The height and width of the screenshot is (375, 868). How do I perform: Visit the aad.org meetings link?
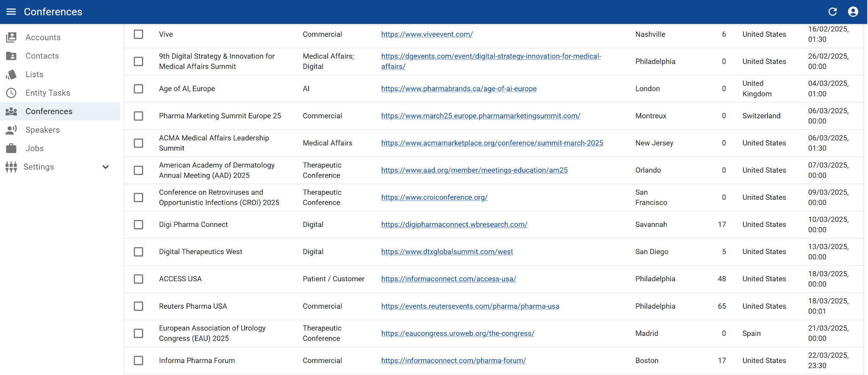(474, 170)
